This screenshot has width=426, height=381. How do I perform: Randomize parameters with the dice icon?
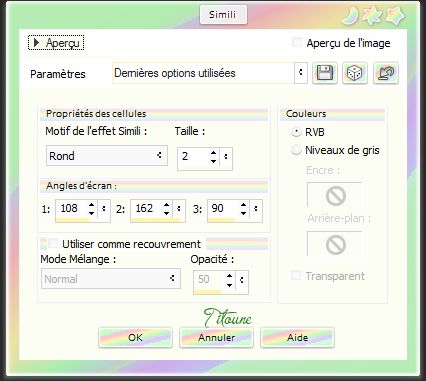pyautogui.click(x=355, y=73)
